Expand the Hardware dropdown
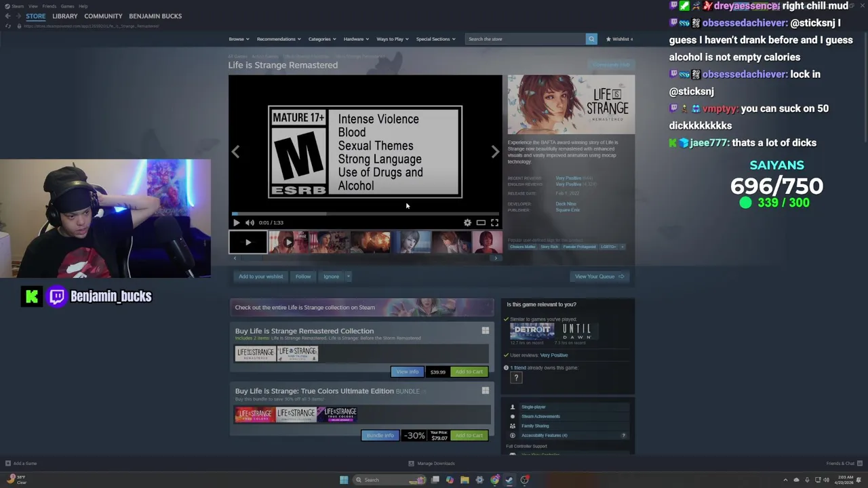868x488 pixels. coord(356,39)
